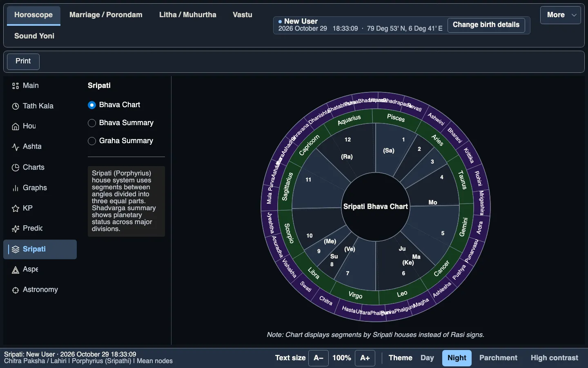Select the Graha Summary radio option
588x368 pixels.
point(92,141)
